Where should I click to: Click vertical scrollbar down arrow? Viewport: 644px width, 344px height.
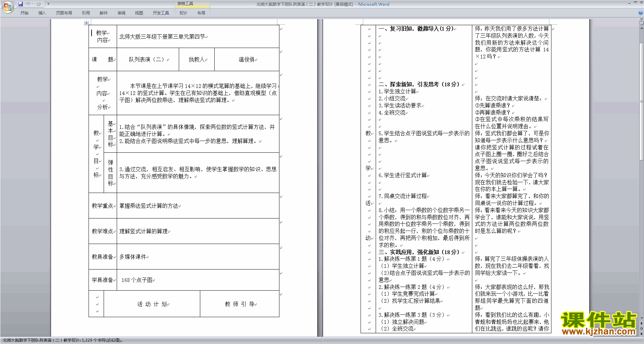pyautogui.click(x=642, y=318)
